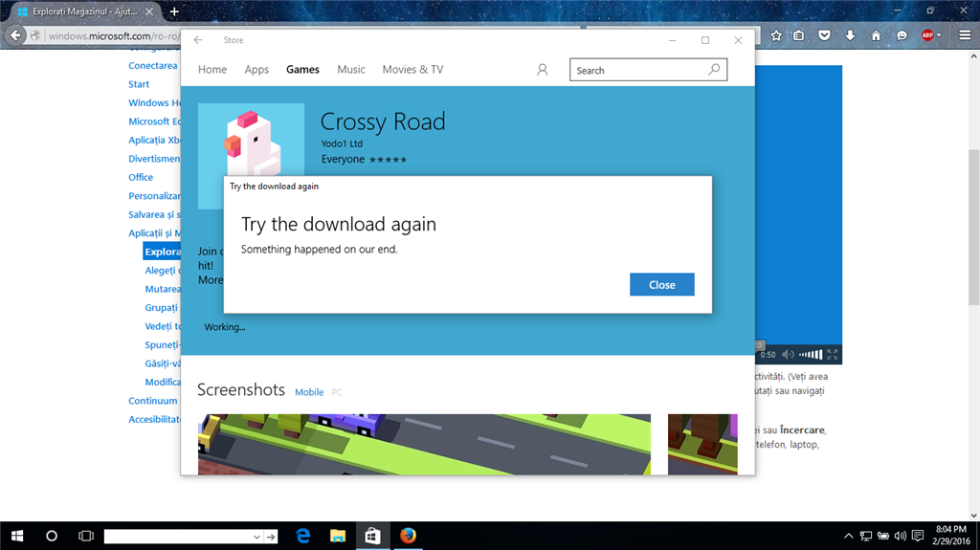Open the 'Divertisment' sidebar link
The height and width of the screenshot is (550, 980).
[154, 159]
